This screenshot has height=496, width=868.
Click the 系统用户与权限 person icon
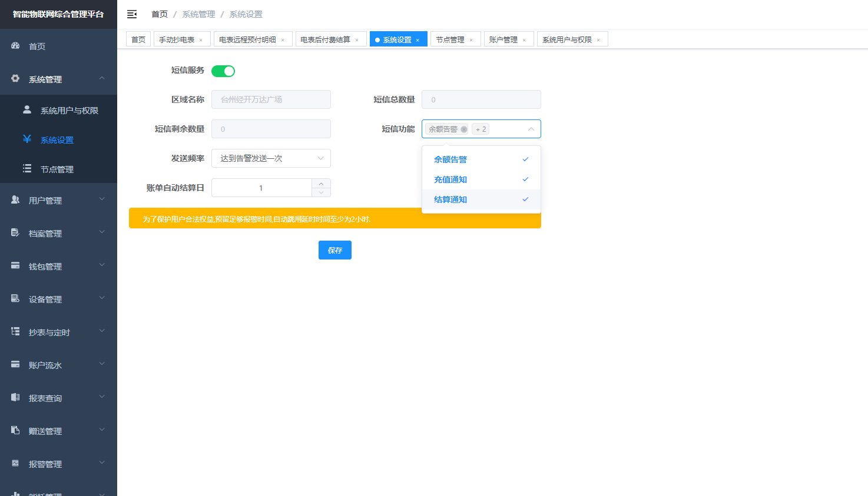[27, 110]
